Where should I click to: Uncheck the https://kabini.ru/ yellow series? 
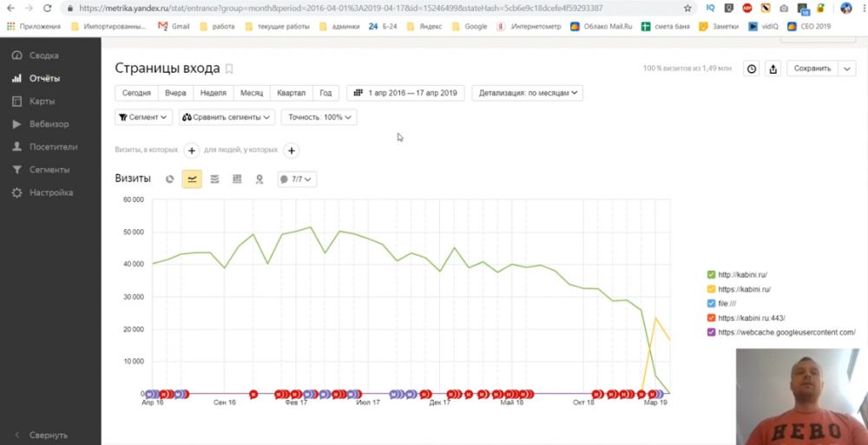[712, 290]
